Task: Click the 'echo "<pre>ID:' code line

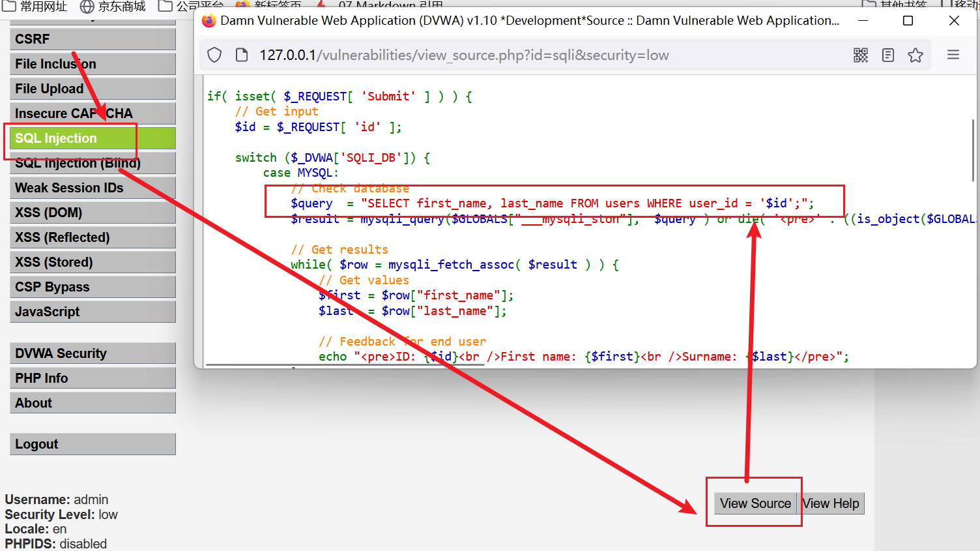Action: (584, 357)
